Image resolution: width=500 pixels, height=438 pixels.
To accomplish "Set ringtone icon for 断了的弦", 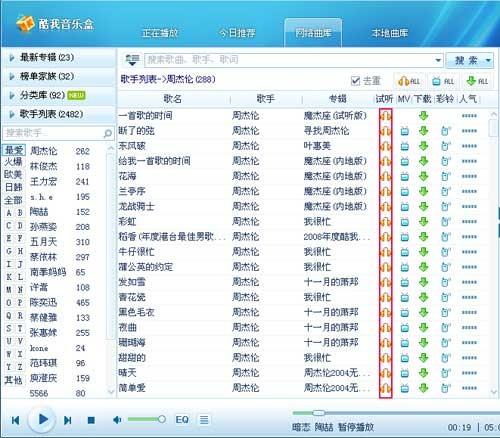I will [x=445, y=131].
